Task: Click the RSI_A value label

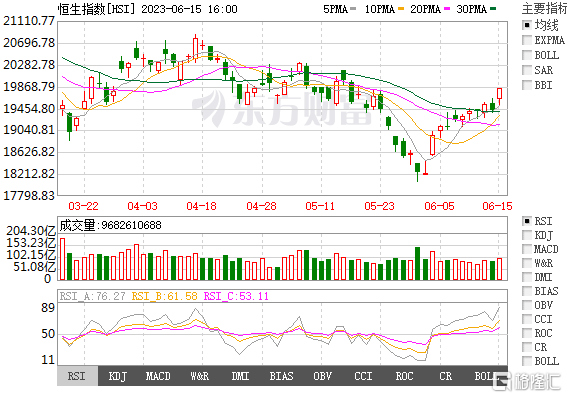Action: [92, 296]
